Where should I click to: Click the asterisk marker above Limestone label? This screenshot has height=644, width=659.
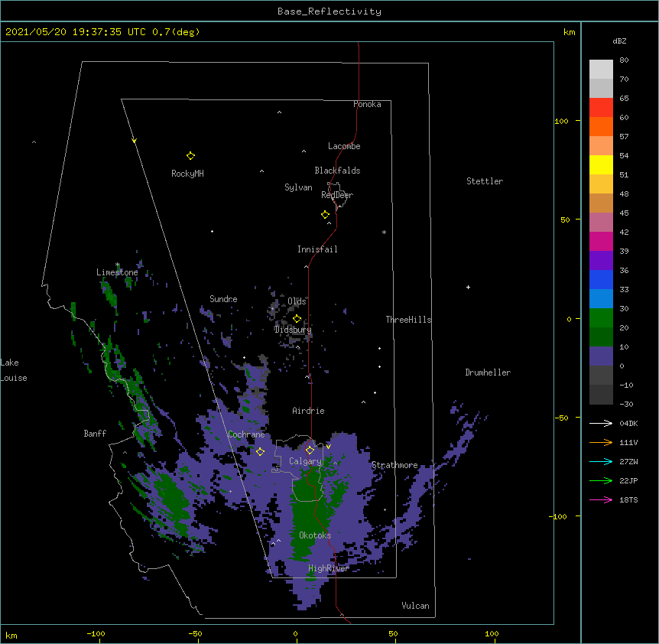[x=118, y=265]
